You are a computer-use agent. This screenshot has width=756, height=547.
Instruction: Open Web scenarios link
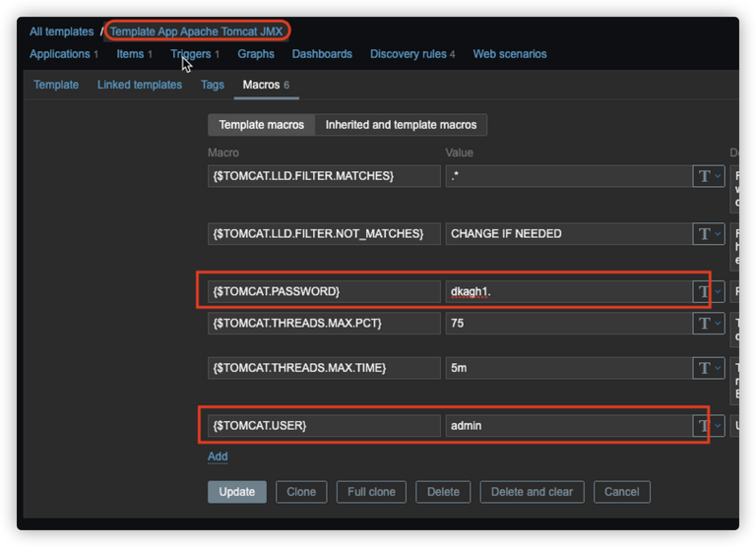pos(510,54)
